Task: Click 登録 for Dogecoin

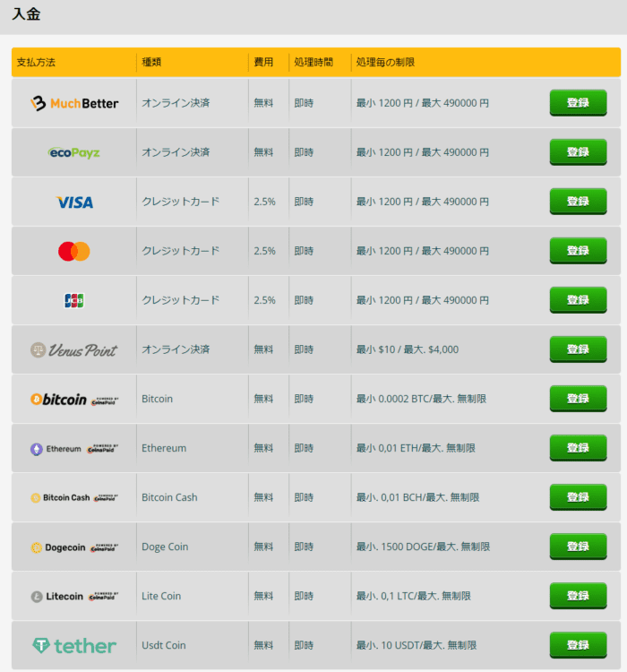Action: 578,547
